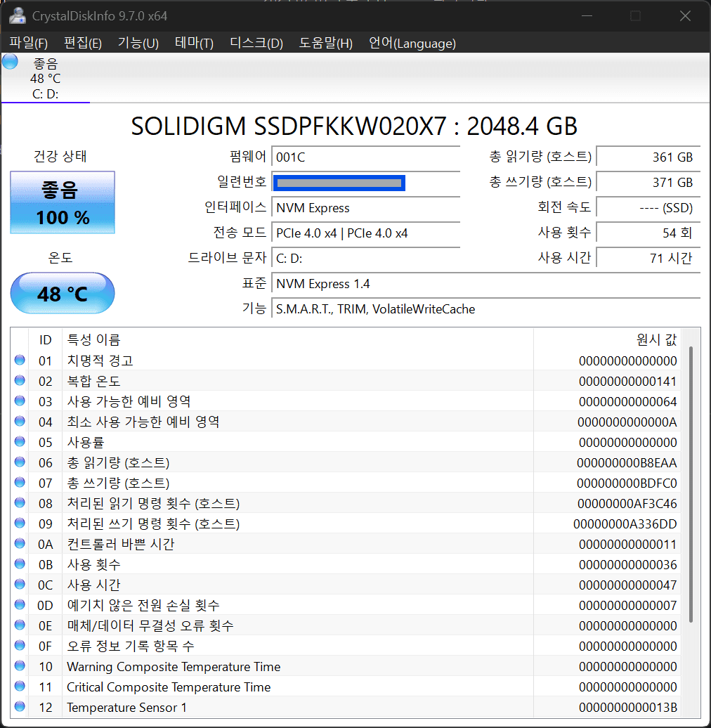
Task: Click the 총 읽기량 value 361 GB
Action: click(x=648, y=157)
